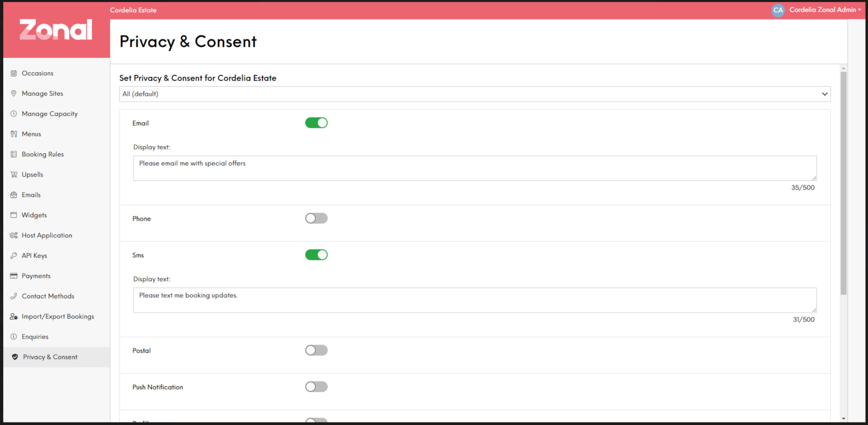Click the Privacy & Consent page heading

point(188,42)
